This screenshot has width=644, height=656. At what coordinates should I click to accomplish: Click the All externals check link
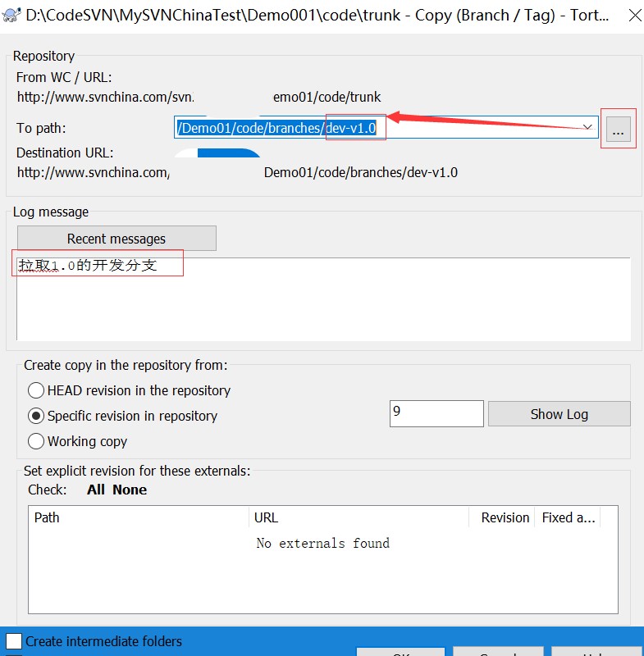[x=96, y=490]
